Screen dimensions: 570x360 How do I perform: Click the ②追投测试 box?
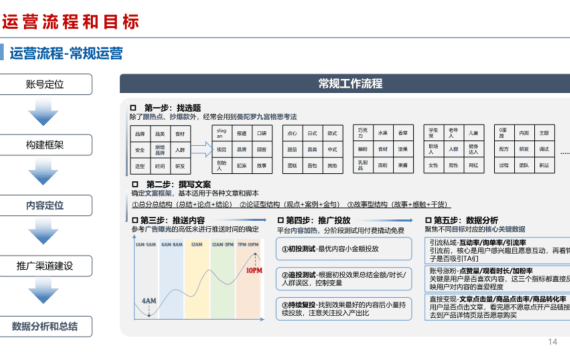[x=344, y=279]
